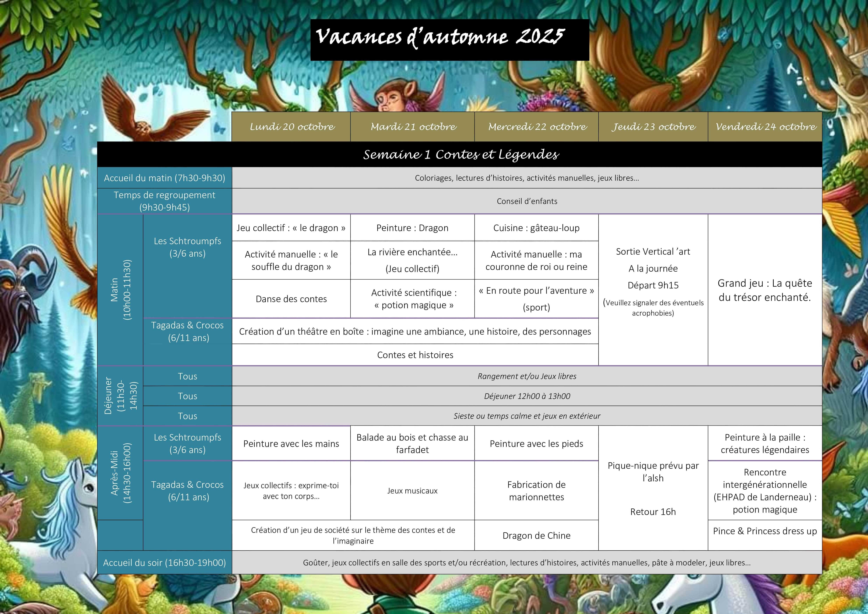Click the 'Dragon de Chine' cell
The image size is (868, 614).
(x=536, y=535)
